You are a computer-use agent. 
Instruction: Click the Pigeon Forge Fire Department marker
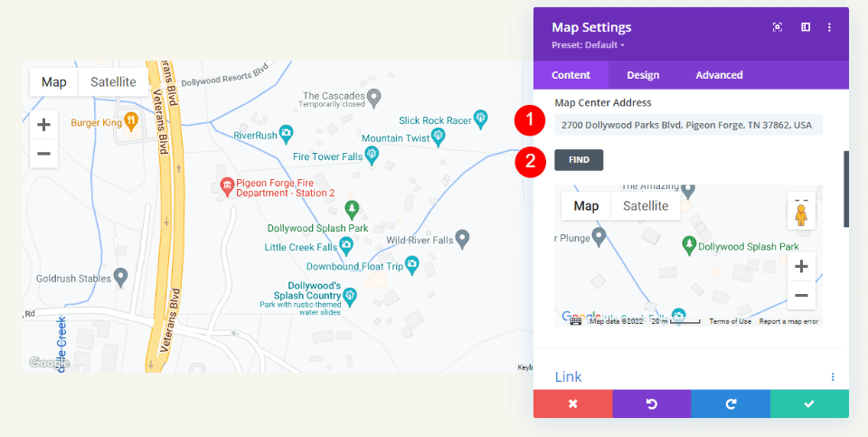tap(227, 186)
